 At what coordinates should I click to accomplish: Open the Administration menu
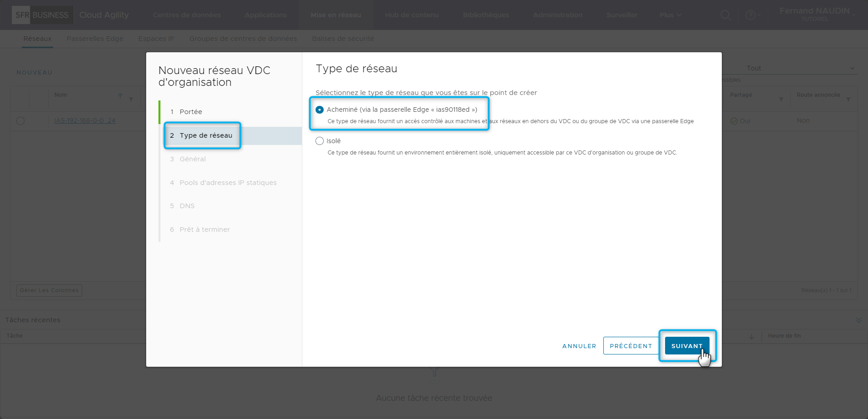click(557, 15)
